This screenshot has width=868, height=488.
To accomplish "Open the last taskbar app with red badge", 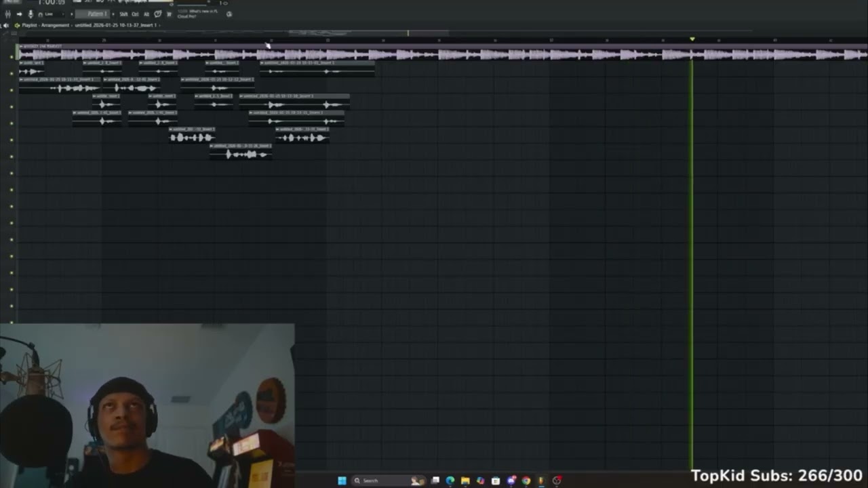I will (x=557, y=481).
